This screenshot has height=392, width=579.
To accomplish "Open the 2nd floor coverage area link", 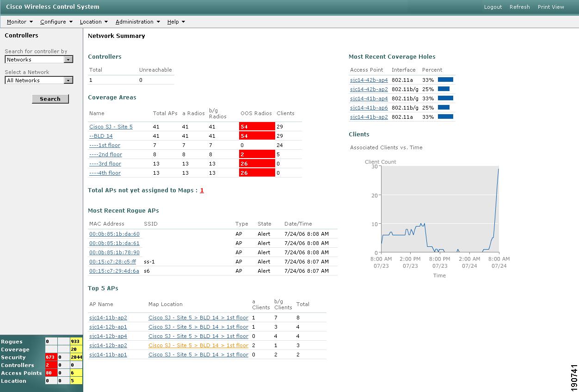I will [x=105, y=154].
